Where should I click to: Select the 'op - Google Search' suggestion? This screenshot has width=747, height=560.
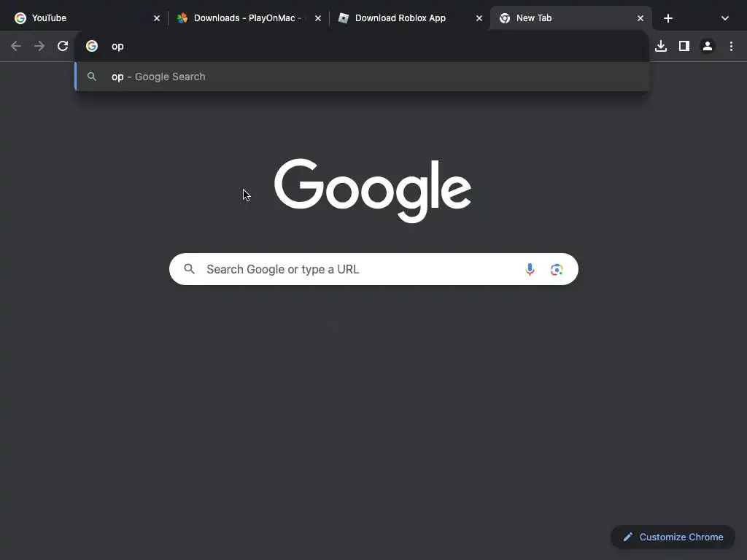tap(362, 77)
